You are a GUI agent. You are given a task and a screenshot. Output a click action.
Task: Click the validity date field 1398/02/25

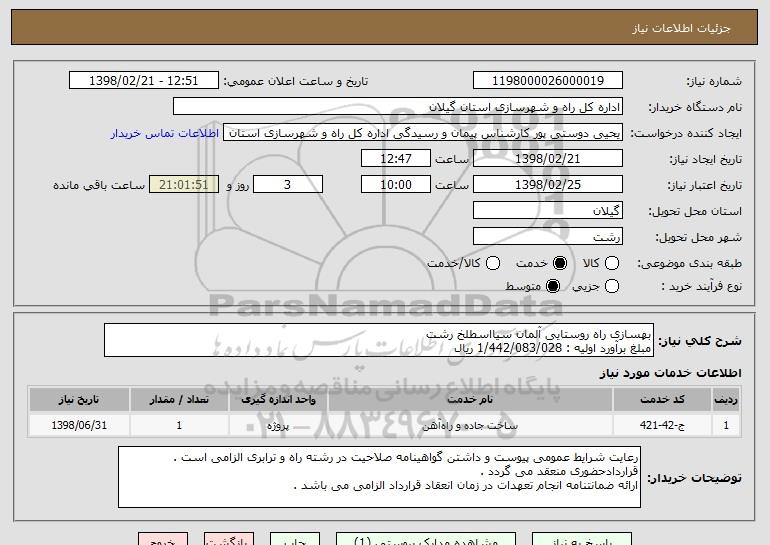pyautogui.click(x=548, y=185)
